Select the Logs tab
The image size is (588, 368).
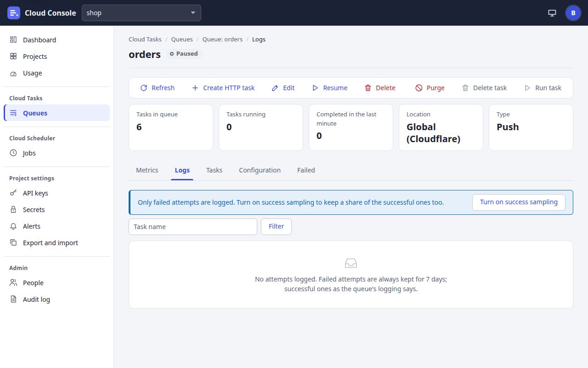click(x=182, y=170)
